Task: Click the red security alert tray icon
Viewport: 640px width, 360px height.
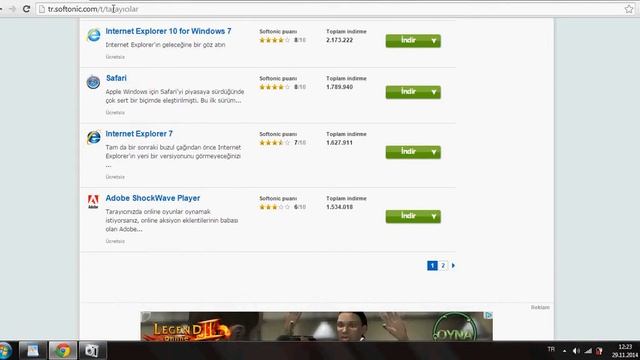Action: [x=599, y=351]
